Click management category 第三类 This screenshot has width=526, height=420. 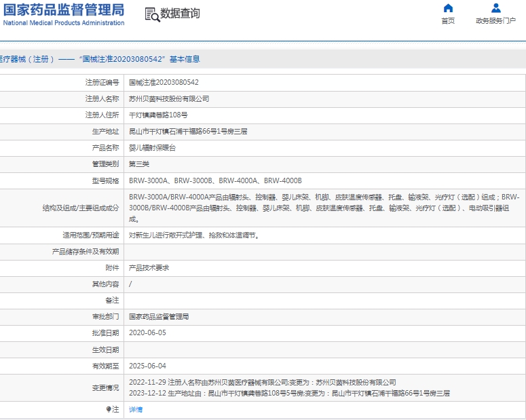[139, 164]
